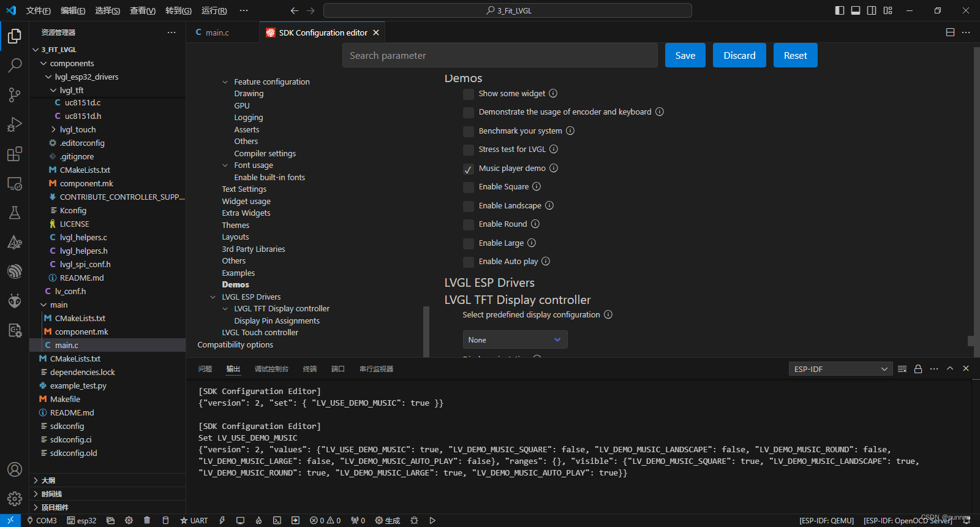Tick the encoder and keyboard demo checkbox

pos(469,113)
